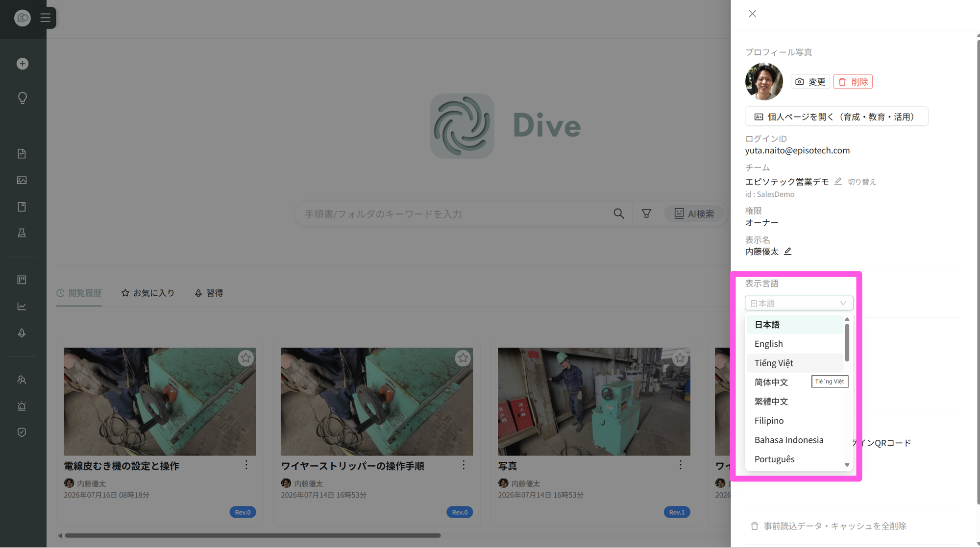Image resolution: width=980 pixels, height=548 pixels.
Task: Open the alarm bell icon in sidebar
Action: (x=22, y=406)
